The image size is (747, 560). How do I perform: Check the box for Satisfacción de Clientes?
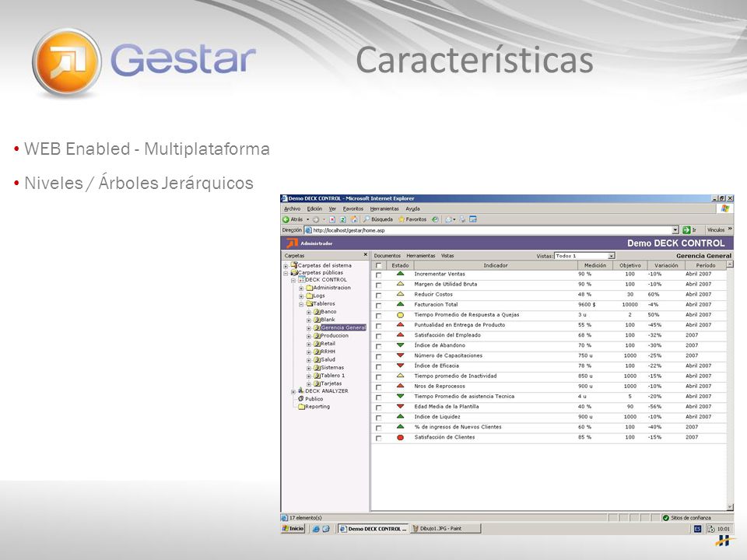click(x=379, y=438)
